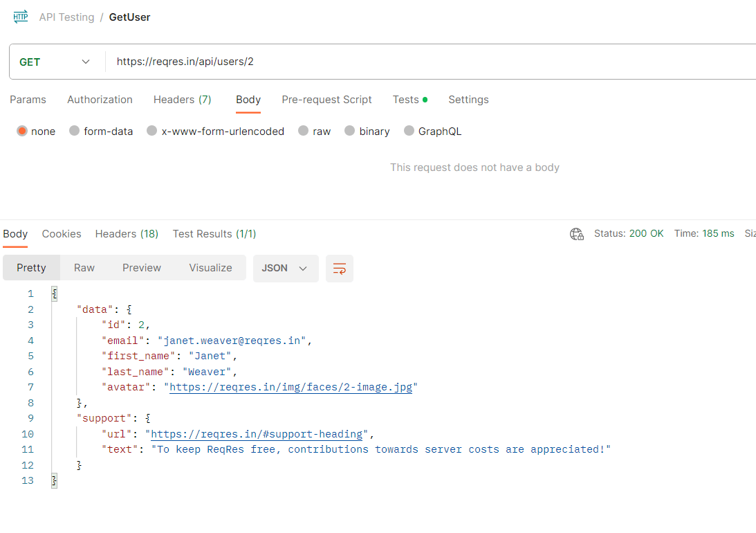Open the Pre-request Script tab
Viewport: 756px width, 533px height.
click(x=326, y=100)
